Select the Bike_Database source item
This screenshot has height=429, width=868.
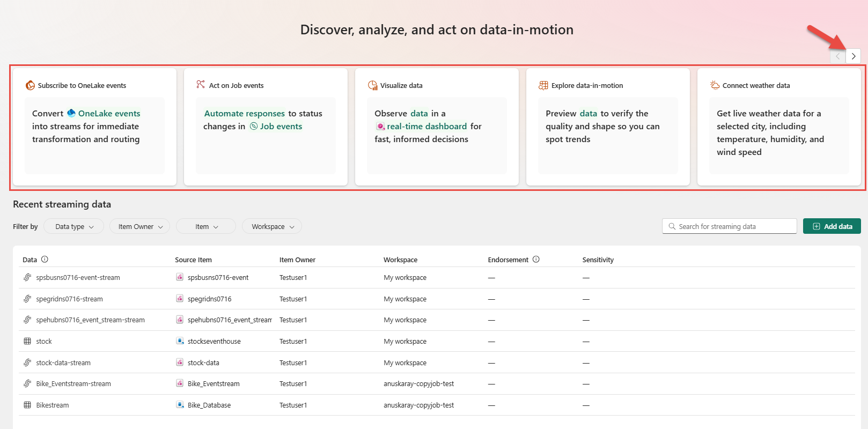[x=209, y=405]
